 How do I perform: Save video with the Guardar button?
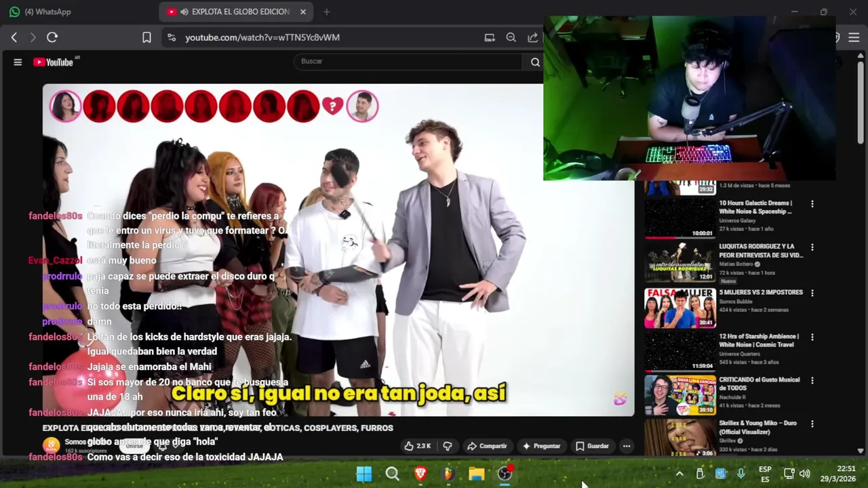click(592, 446)
